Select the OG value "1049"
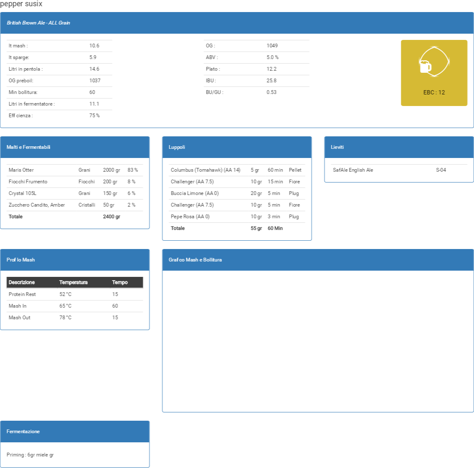 (272, 46)
